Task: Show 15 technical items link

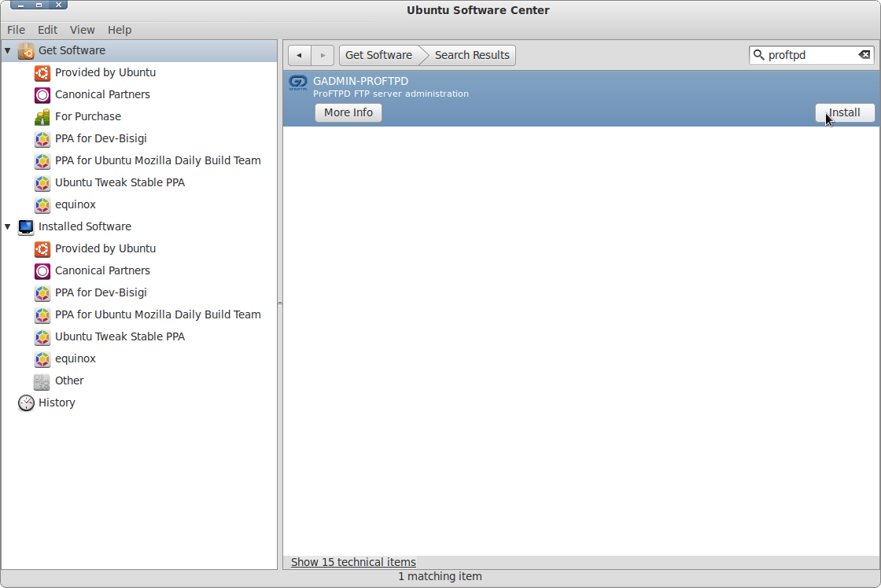Action: (353, 562)
